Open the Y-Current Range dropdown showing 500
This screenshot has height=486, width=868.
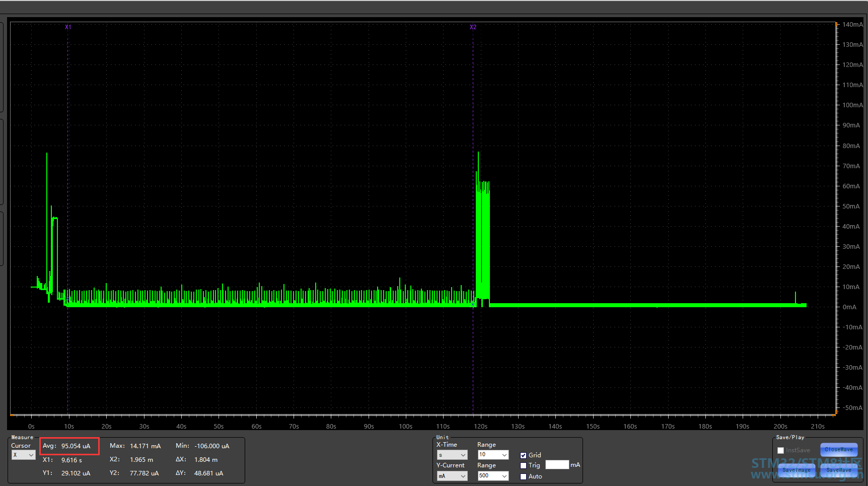point(493,476)
